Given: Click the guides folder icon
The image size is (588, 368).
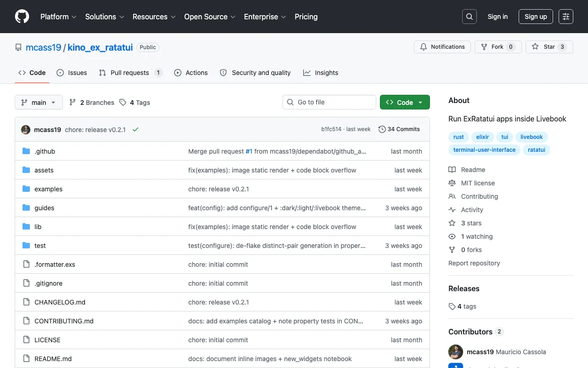Looking at the screenshot, I should [x=26, y=208].
